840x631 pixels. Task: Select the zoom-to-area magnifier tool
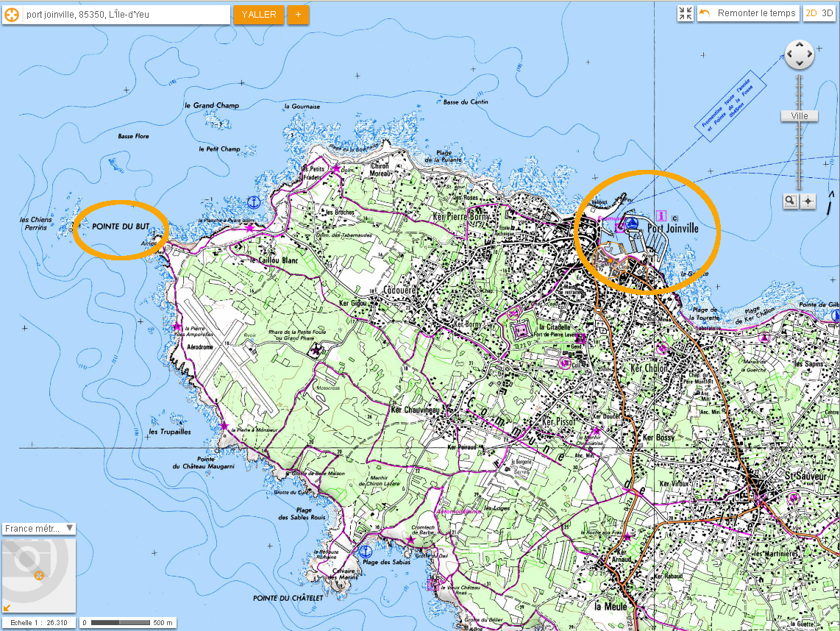point(790,201)
